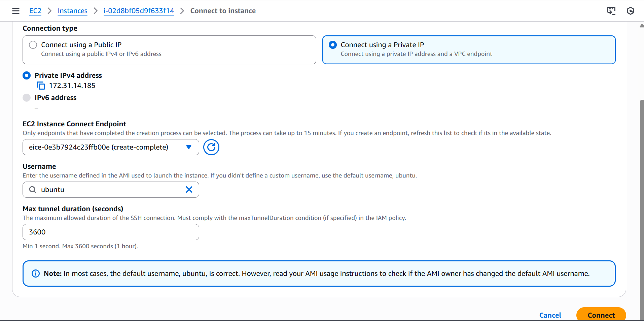The height and width of the screenshot is (321, 644).
Task: Cancel the connection setup
Action: click(550, 315)
